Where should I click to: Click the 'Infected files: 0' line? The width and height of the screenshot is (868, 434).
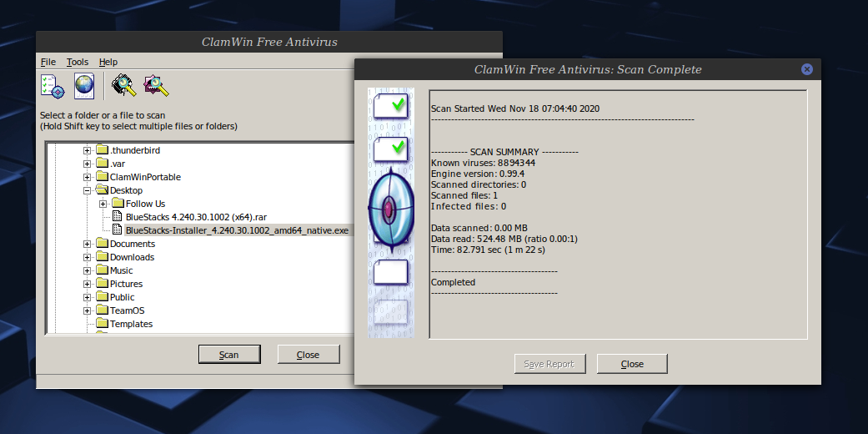pyautogui.click(x=469, y=207)
